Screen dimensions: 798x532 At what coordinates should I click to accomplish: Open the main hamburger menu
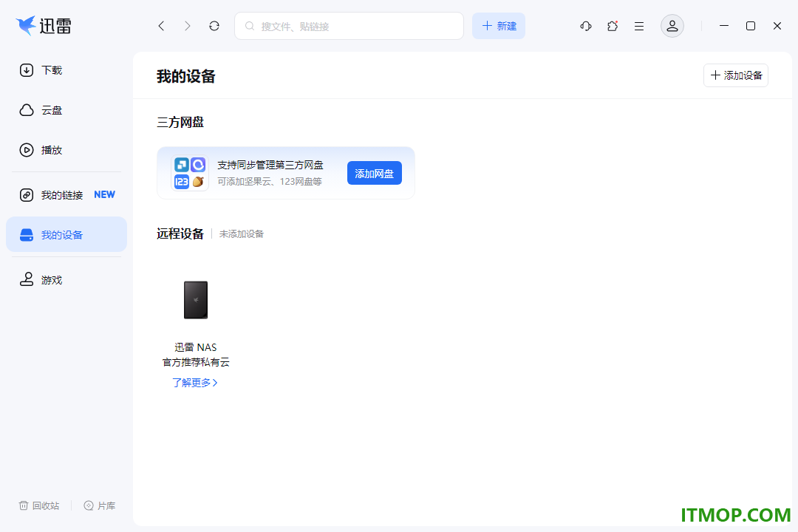(639, 26)
